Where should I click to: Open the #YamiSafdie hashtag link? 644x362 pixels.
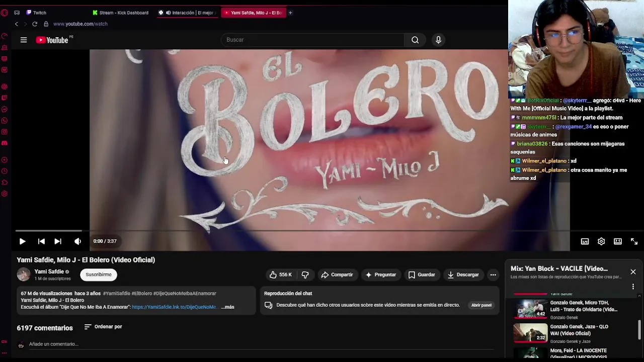[x=116, y=294]
